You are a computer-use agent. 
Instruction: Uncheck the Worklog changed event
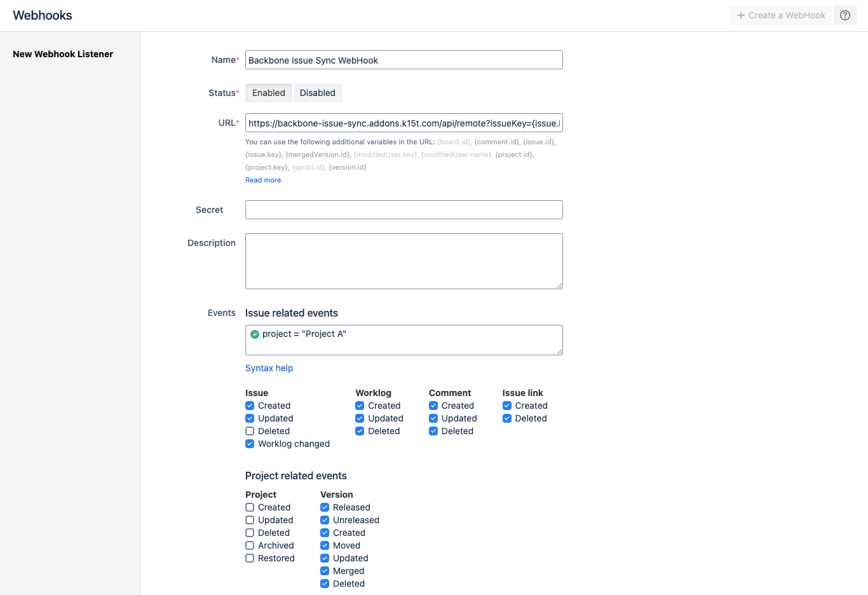pyautogui.click(x=250, y=444)
